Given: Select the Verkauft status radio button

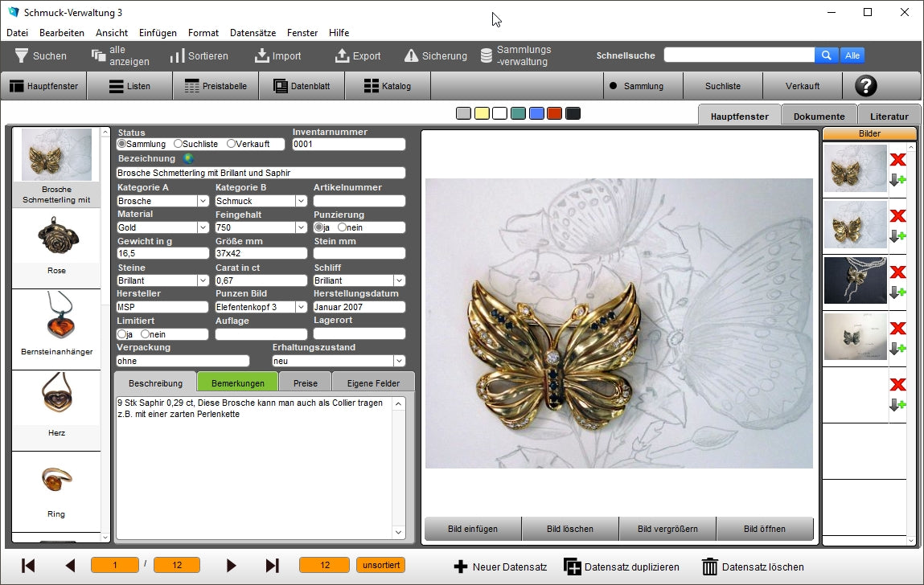Looking at the screenshot, I should [x=232, y=144].
